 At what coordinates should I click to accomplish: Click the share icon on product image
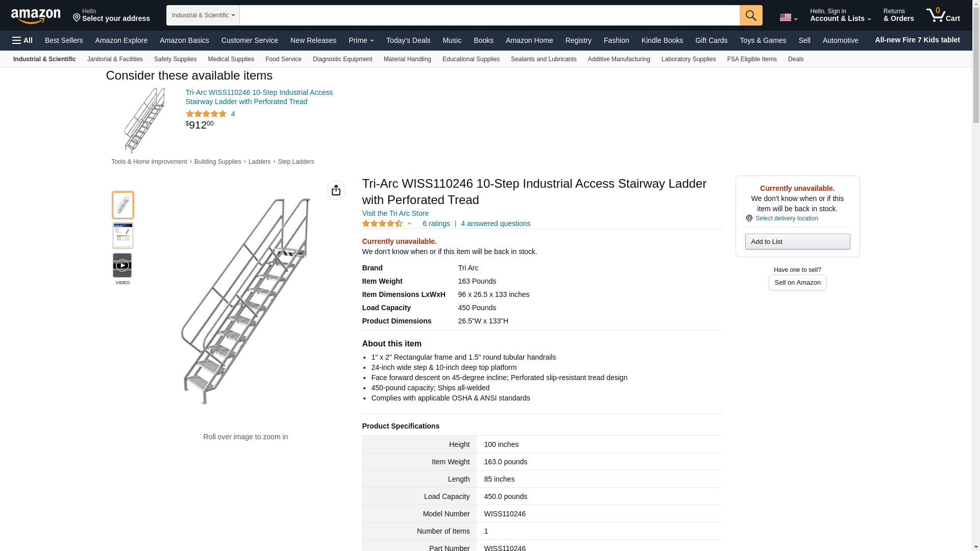[x=336, y=190]
